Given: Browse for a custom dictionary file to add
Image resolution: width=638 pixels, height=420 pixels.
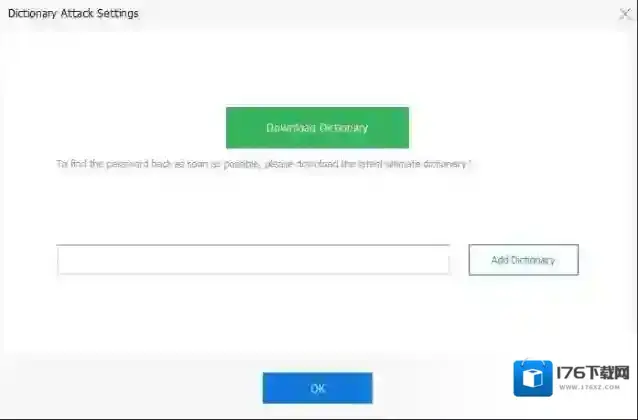Looking at the screenshot, I should point(523,260).
